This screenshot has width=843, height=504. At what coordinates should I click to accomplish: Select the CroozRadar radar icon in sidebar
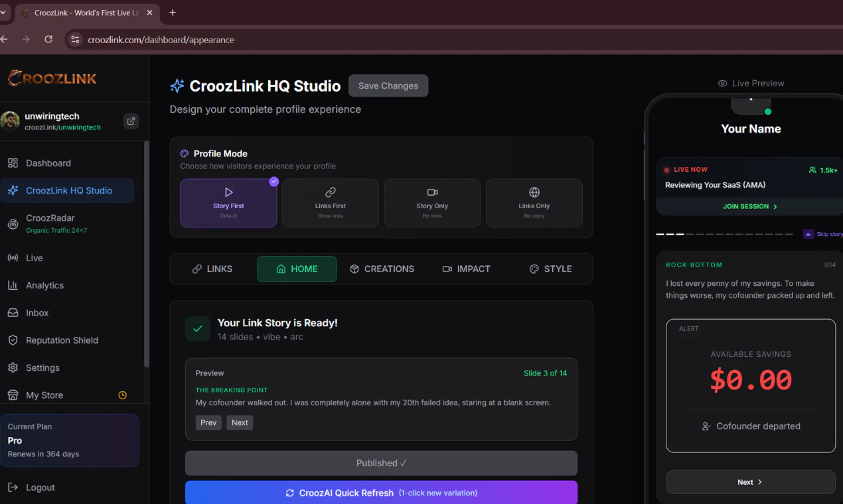(13, 223)
